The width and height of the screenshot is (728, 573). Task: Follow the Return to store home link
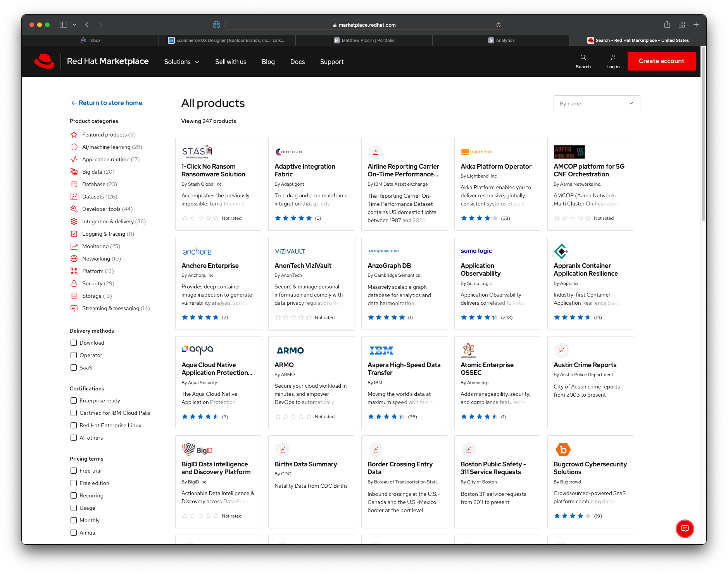coord(107,103)
